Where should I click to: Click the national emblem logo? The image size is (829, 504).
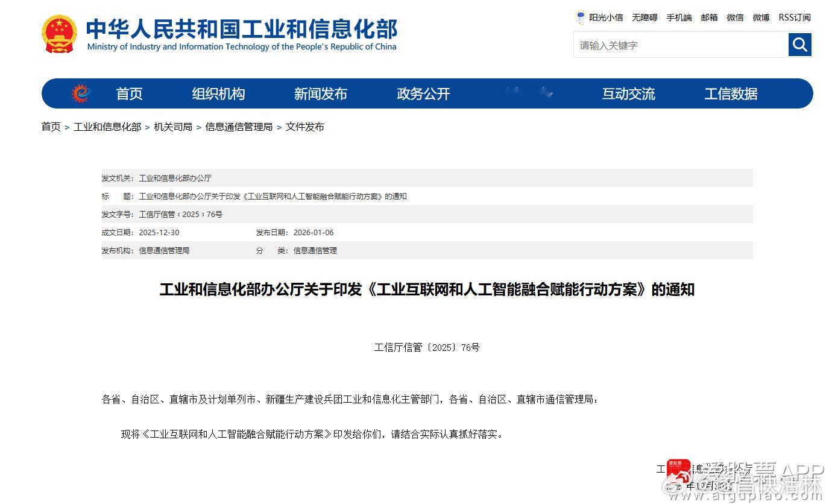(x=60, y=35)
